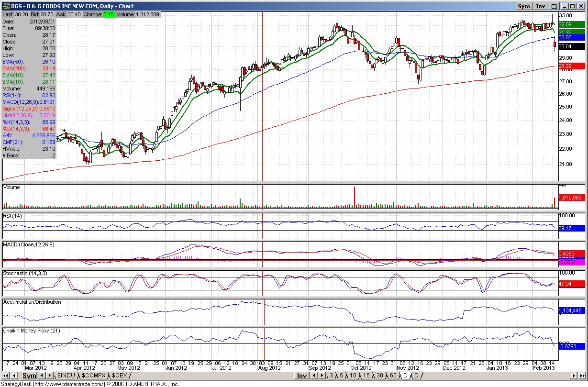
Task: Select the 30 minute interval tab
Action: [379, 376]
